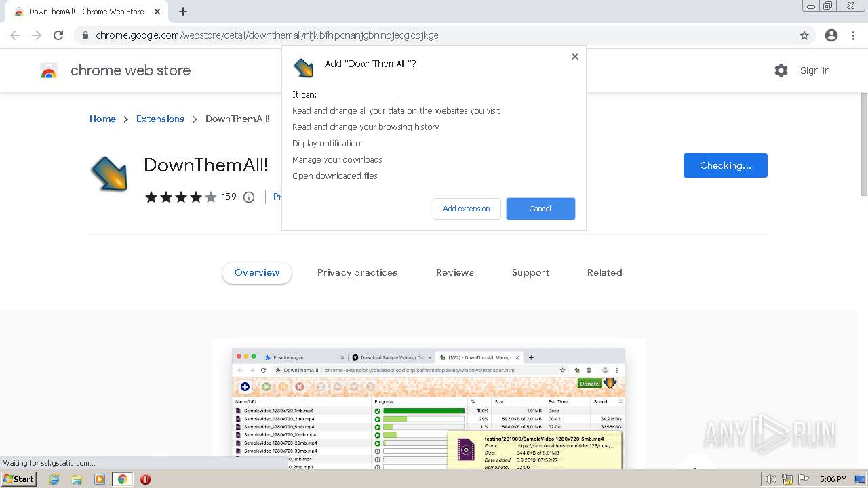Click the DownThemAll! extension logo on the page
The width and height of the screenshot is (868, 488).
pyautogui.click(x=109, y=174)
